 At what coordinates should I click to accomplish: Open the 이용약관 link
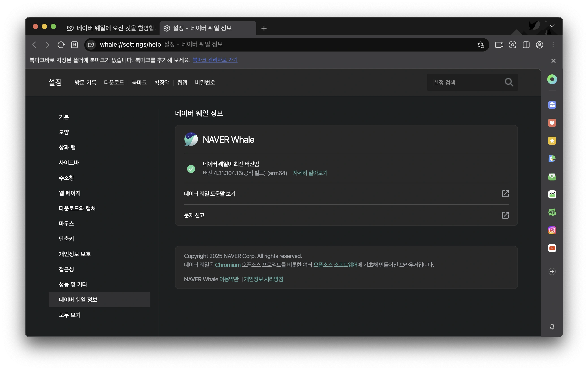point(229,279)
